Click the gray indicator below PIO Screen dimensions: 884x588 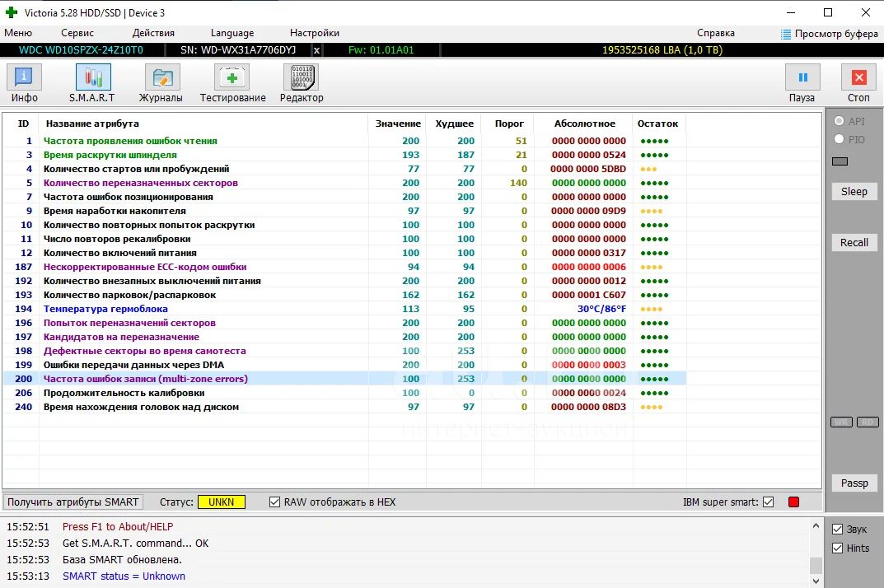840,161
